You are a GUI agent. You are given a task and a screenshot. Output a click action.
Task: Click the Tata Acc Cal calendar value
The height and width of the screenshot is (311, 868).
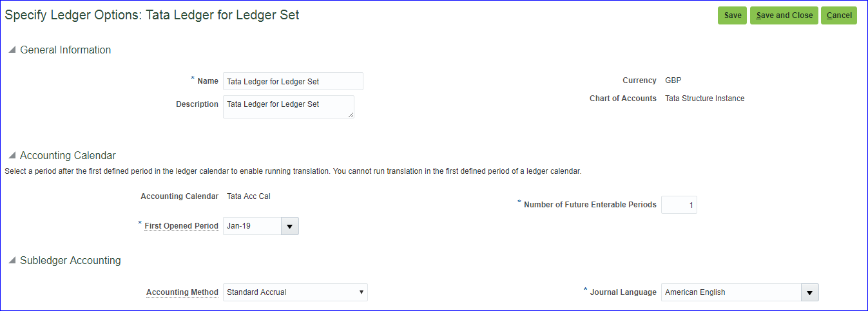pyautogui.click(x=249, y=196)
